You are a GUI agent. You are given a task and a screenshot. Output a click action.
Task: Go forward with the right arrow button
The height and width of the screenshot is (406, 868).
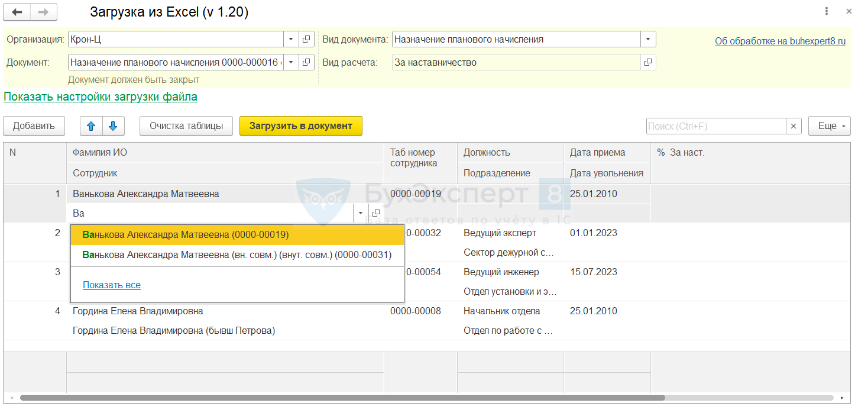click(44, 12)
